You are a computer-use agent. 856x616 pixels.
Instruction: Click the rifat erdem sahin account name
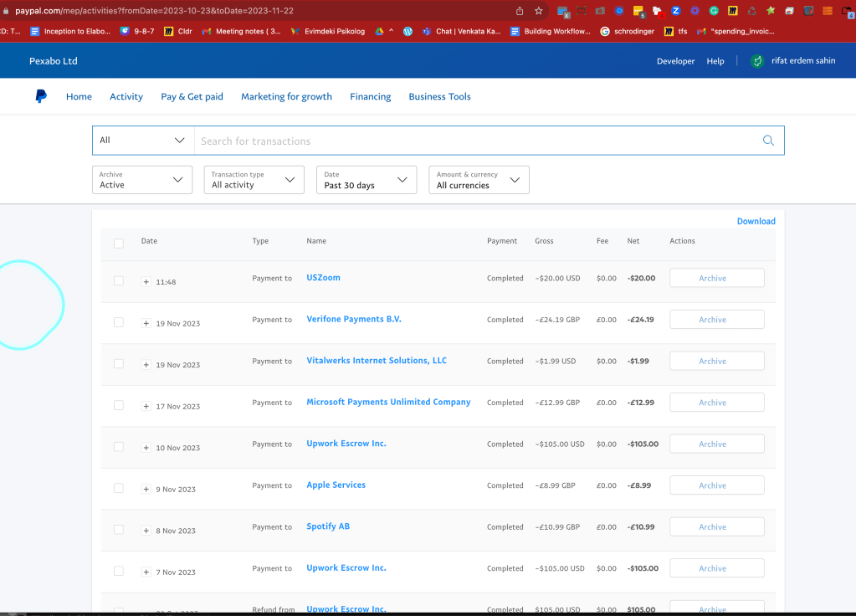tap(803, 60)
